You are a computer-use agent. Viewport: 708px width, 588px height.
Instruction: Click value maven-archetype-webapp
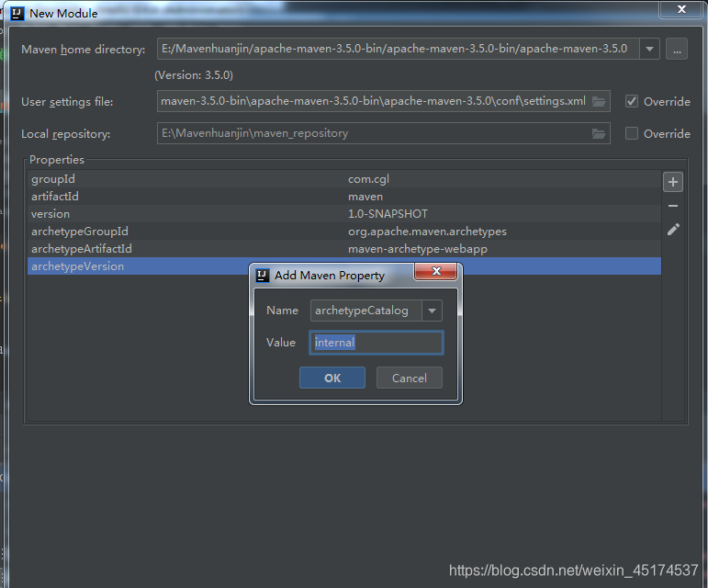click(x=418, y=249)
